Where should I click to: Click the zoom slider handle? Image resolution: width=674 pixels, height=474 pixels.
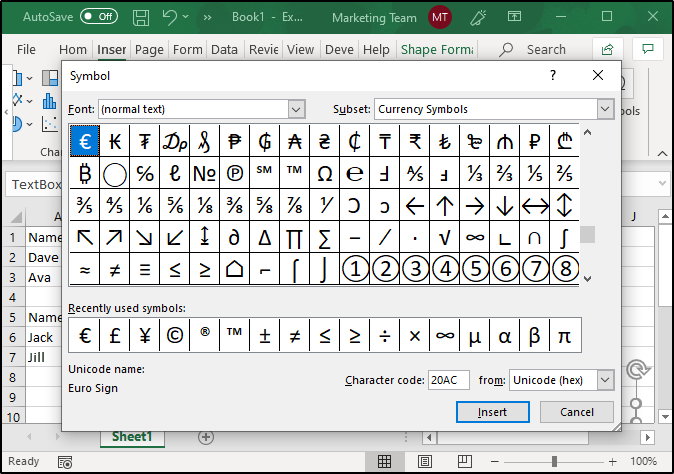click(554, 462)
